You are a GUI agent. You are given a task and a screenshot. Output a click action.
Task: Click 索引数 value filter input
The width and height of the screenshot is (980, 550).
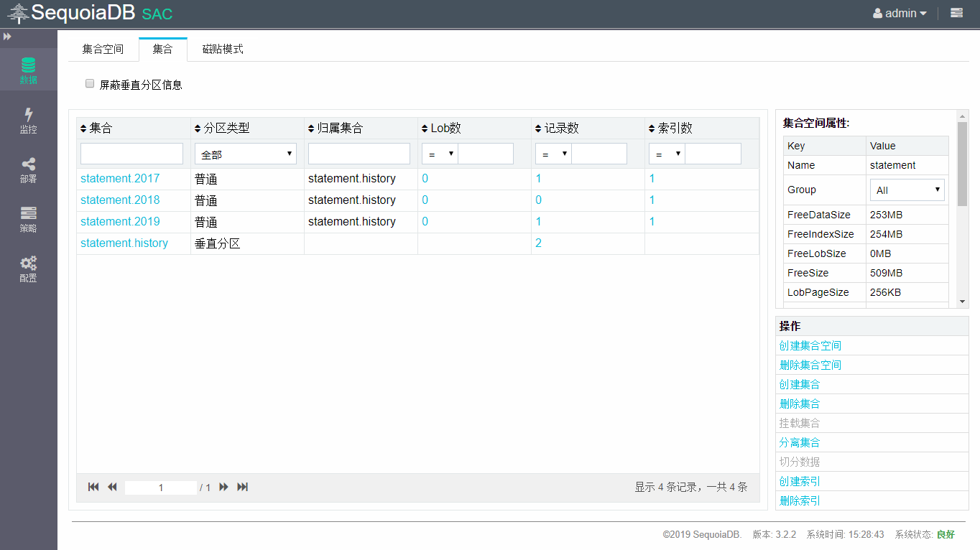[x=713, y=154]
